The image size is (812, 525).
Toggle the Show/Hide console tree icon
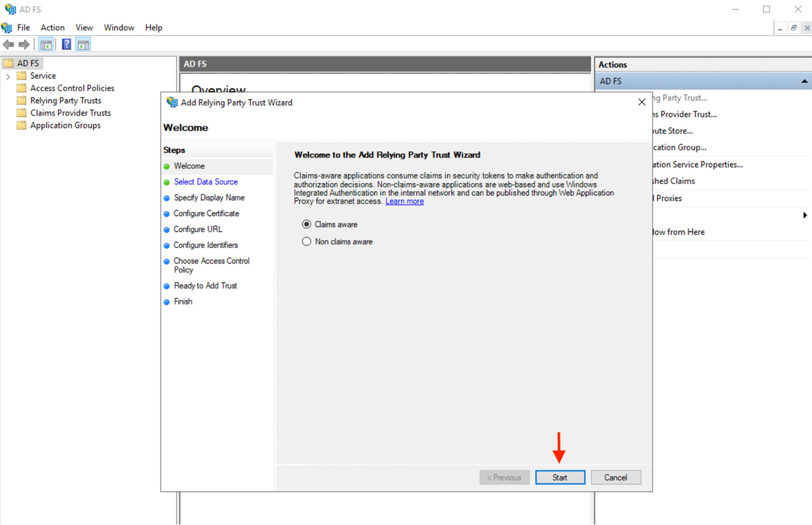pos(45,44)
